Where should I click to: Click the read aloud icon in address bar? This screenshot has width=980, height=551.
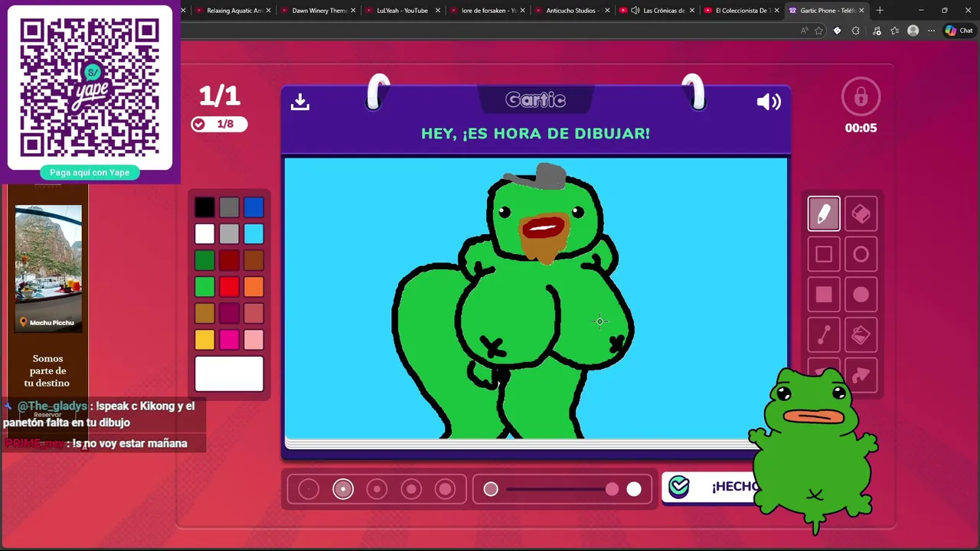click(x=804, y=31)
